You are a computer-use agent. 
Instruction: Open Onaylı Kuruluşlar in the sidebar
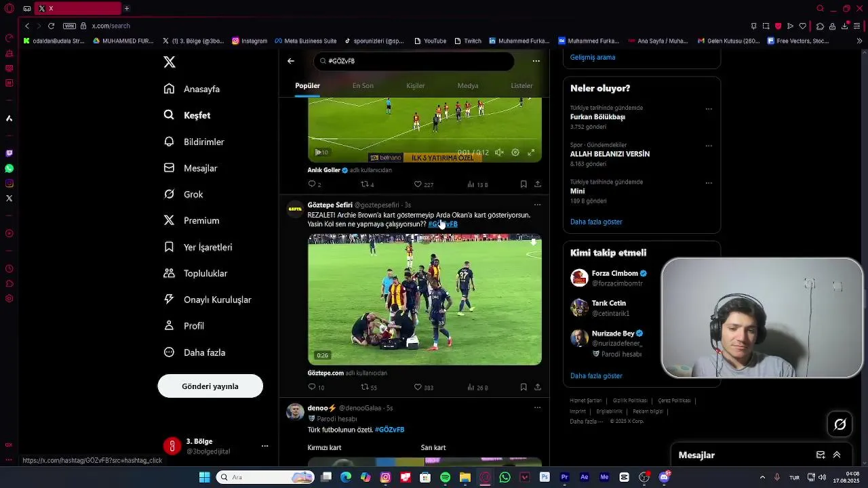coord(208,300)
